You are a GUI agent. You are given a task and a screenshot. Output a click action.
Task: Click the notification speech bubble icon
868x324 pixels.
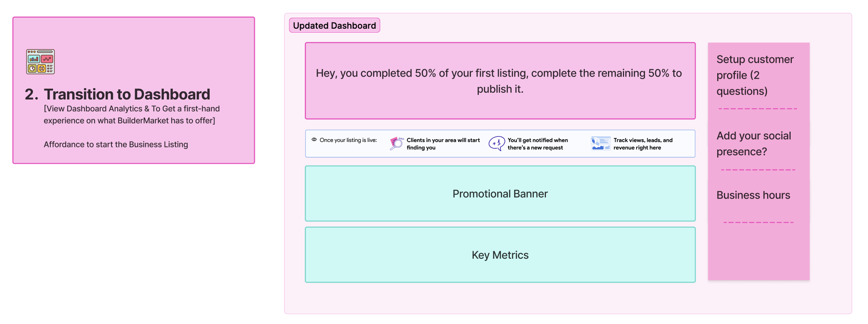pos(497,144)
